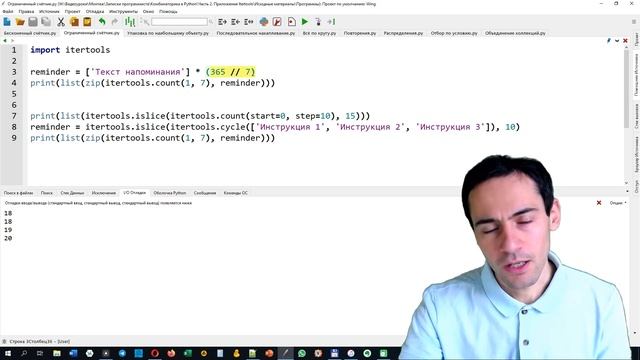The image size is (640, 360).
Task: Click inside the toolbar search field
Action: point(179,22)
